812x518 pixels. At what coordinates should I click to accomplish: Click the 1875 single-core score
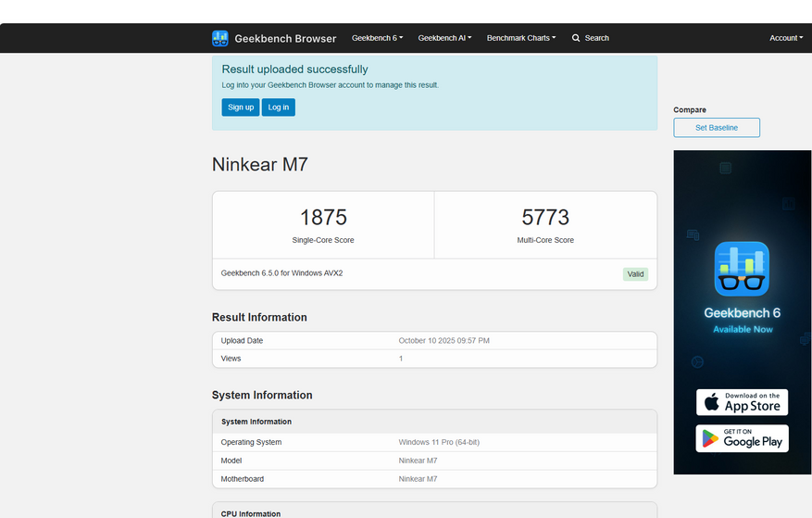click(x=323, y=218)
